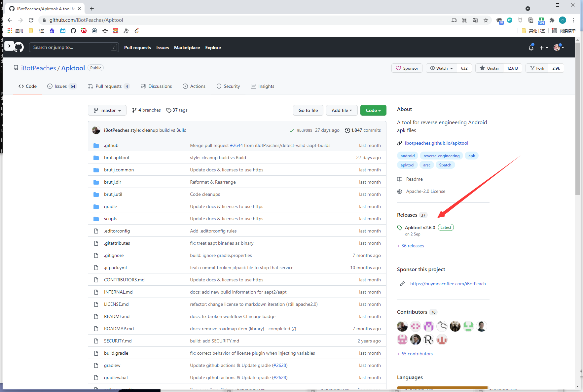Click iBotPeaches avatar in commit header

click(96, 130)
